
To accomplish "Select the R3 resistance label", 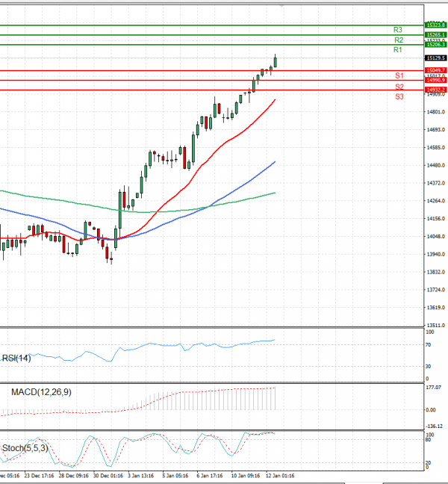I will tap(398, 30).
